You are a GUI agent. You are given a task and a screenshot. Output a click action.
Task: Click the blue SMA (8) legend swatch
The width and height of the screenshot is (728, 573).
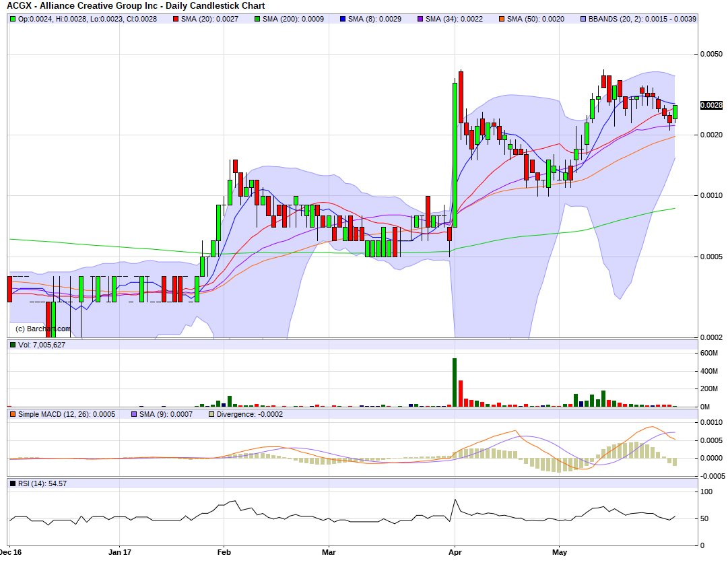343,19
